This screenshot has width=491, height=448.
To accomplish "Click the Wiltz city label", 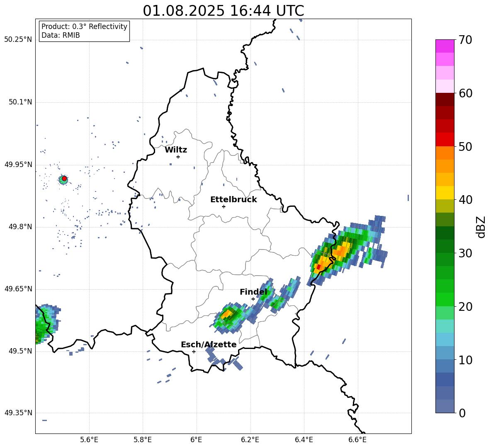I will (176, 150).
